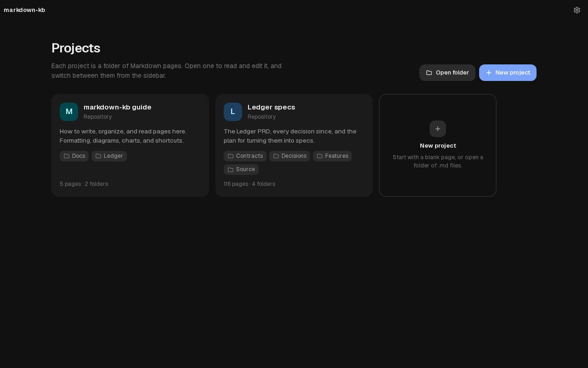Open the Ledger specs project title
Viewport: 588px width, 368px height.
click(271, 107)
